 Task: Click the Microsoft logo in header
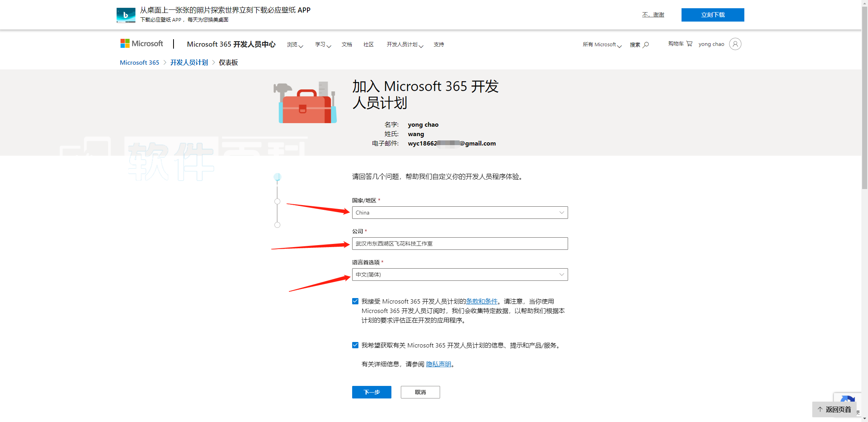[141, 44]
